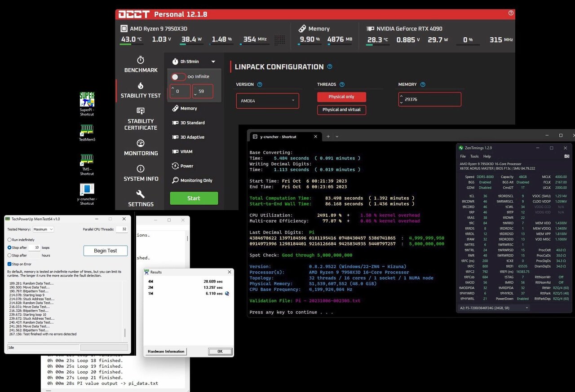
Task: Uncheck the Stop on Error checkbox
Action: tap(9, 264)
